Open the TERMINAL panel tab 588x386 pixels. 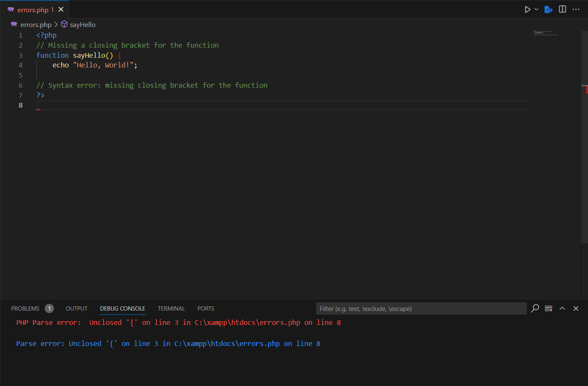coord(171,308)
